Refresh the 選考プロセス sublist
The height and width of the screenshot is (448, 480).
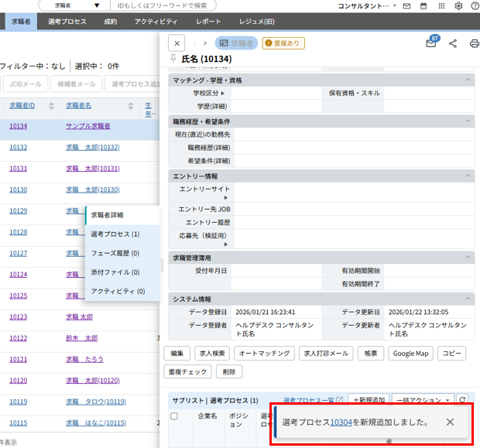(x=463, y=400)
